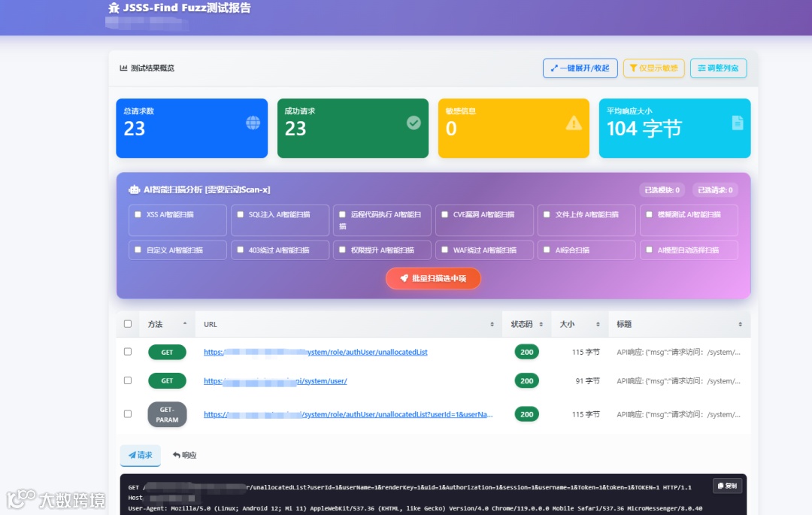Open system/role/authUser/unallocatedList link
Screen dimensions: 812x515
[x=315, y=352]
